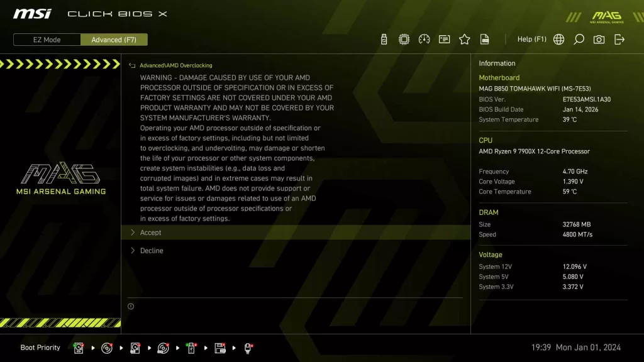Expand the Accept option
This screenshot has width=644, height=362.
pos(152,233)
